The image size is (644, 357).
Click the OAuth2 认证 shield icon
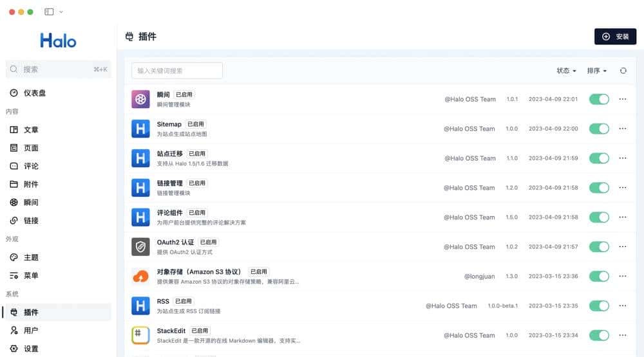pos(140,247)
